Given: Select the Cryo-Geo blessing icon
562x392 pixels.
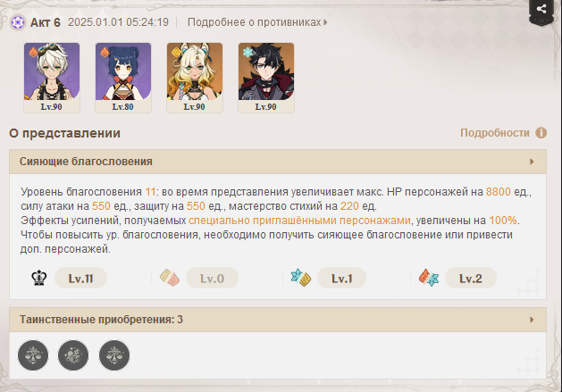Looking at the screenshot, I should coord(301,278).
